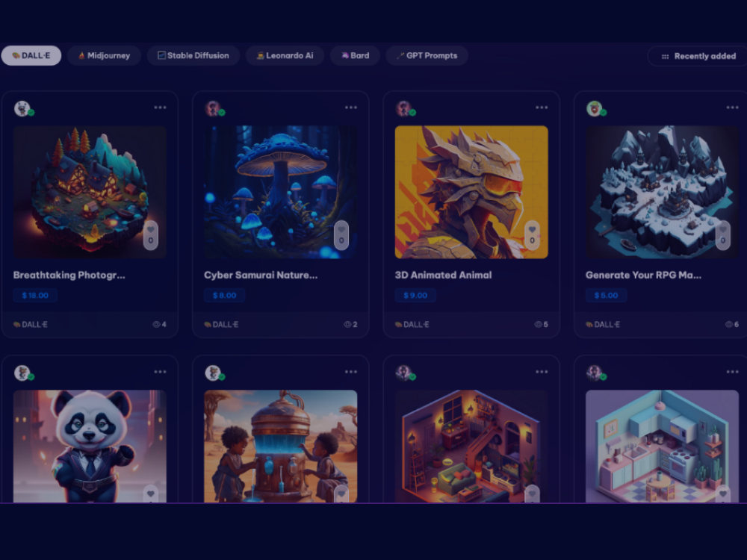Screen dimensions: 747x560
Task: Click DALL-E label on Breathtaking Photogr... card
Action: pyautogui.click(x=31, y=325)
